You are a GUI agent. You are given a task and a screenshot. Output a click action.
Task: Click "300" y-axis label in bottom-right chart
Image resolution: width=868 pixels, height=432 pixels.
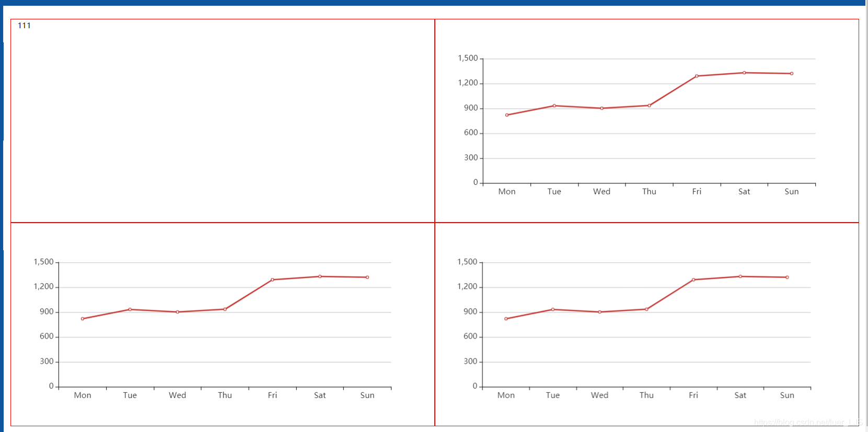[470, 361]
